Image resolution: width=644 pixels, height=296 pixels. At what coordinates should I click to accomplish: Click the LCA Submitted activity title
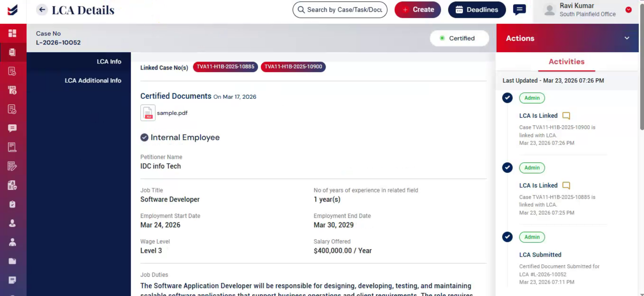click(x=540, y=255)
